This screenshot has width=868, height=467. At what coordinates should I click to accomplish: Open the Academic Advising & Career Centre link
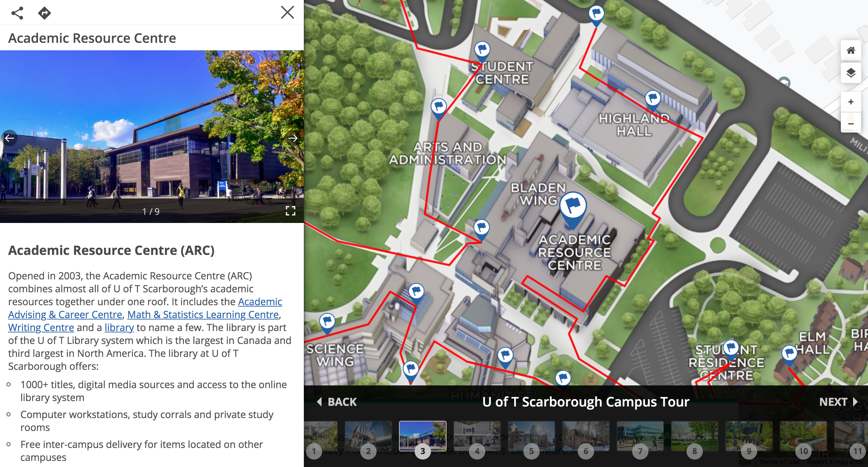145,308
